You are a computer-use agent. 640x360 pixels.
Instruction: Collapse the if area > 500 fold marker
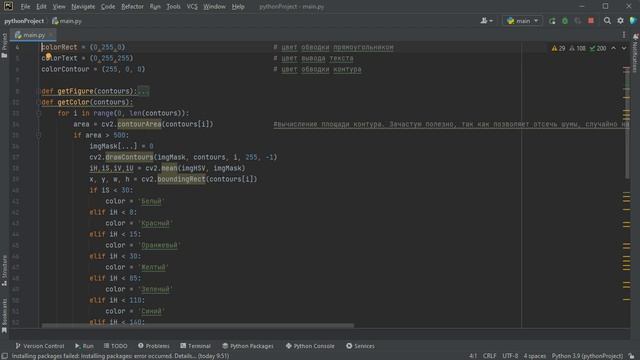(x=39, y=135)
